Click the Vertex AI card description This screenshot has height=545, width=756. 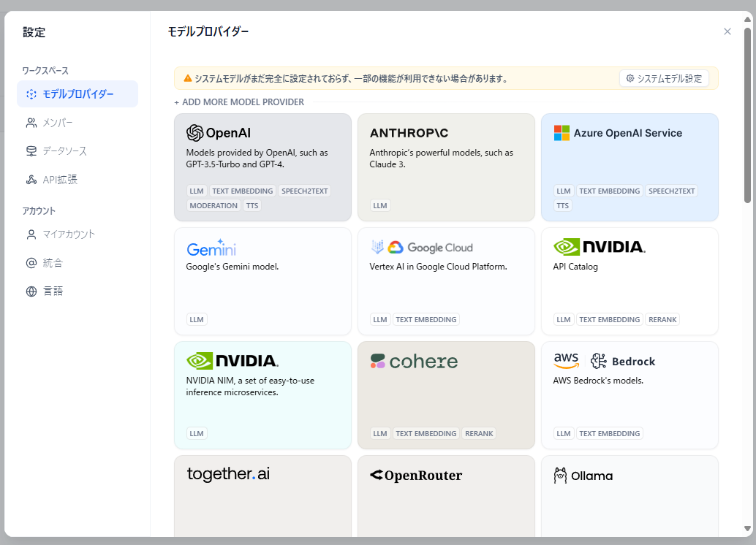coord(438,267)
